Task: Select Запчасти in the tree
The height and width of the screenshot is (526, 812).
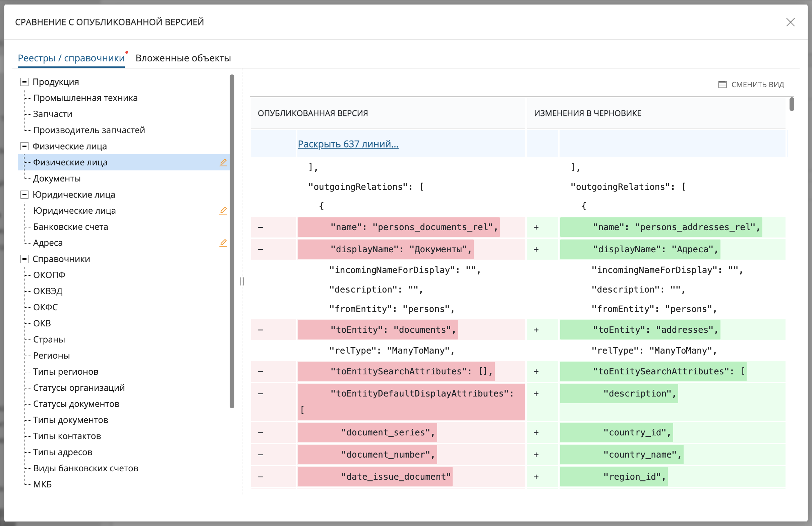Action: pyautogui.click(x=53, y=114)
